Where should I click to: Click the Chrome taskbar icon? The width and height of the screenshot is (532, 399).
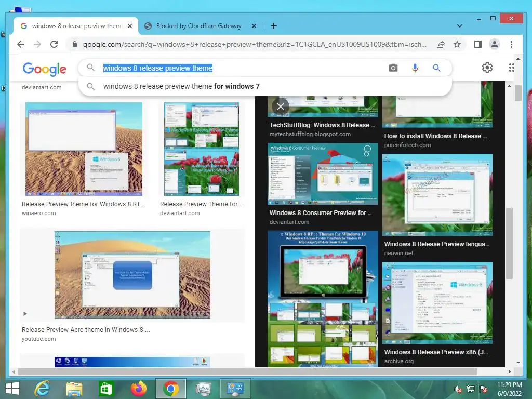point(171,389)
